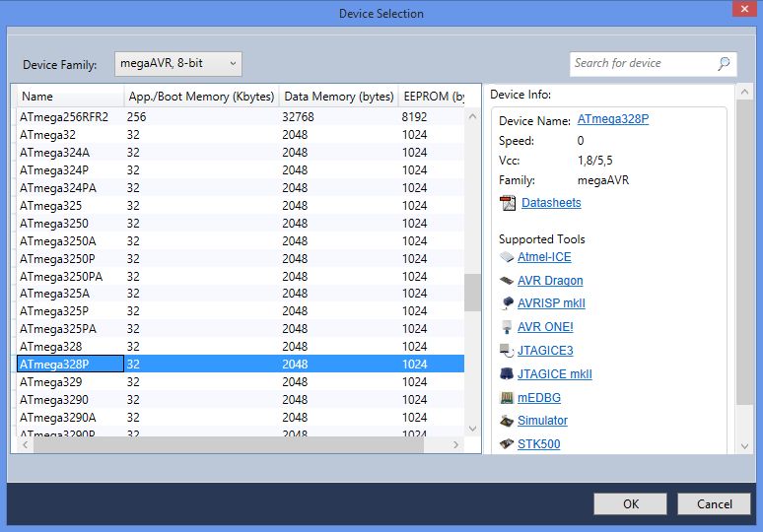Click the search magnifier icon
Viewport: 763px width, 532px height.
pos(724,63)
